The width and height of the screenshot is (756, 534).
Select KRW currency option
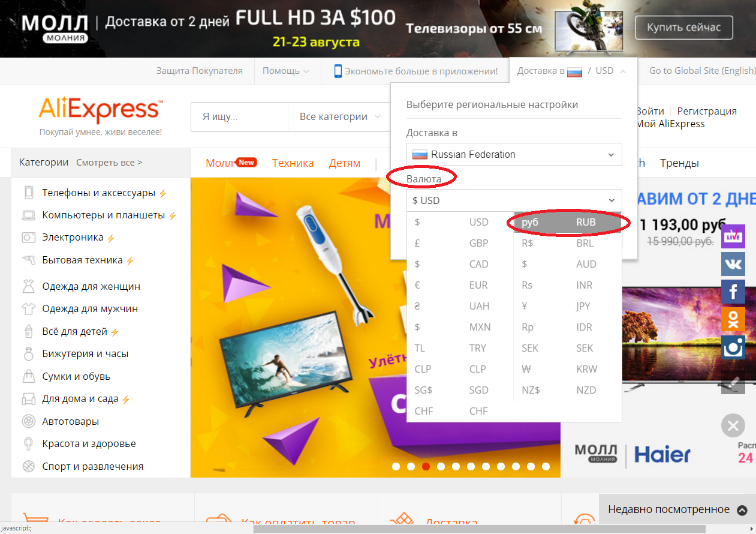tap(568, 369)
